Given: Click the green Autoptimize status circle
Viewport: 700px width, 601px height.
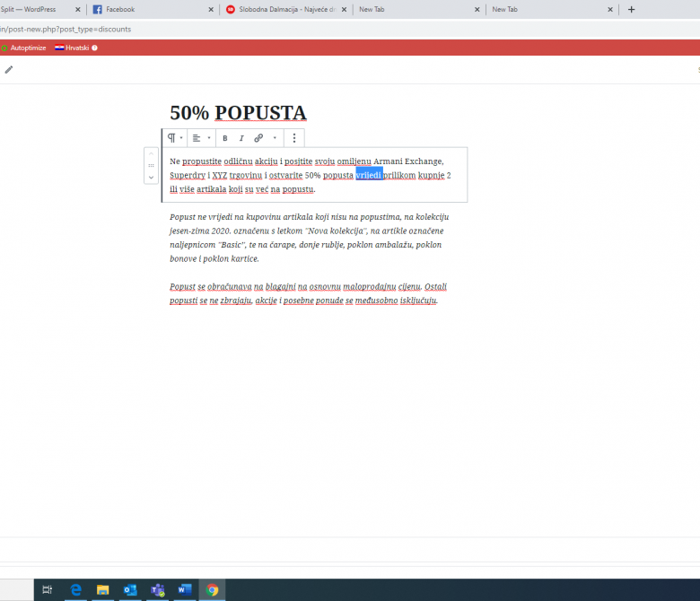Looking at the screenshot, I should pyautogui.click(x=4, y=48).
